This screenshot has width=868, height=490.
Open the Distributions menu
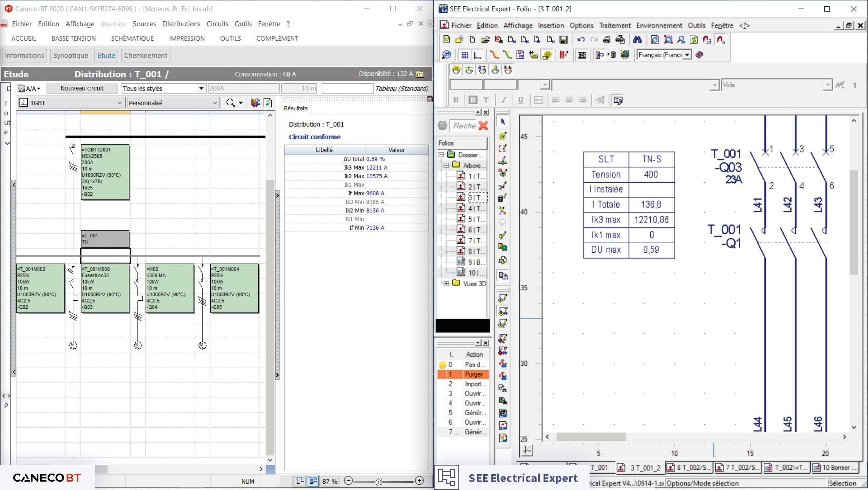point(181,24)
